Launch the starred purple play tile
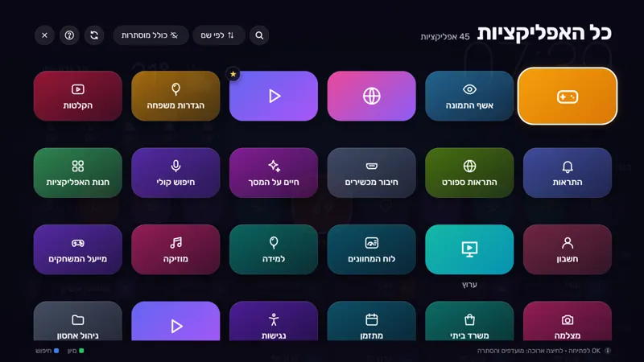 pyautogui.click(x=274, y=96)
